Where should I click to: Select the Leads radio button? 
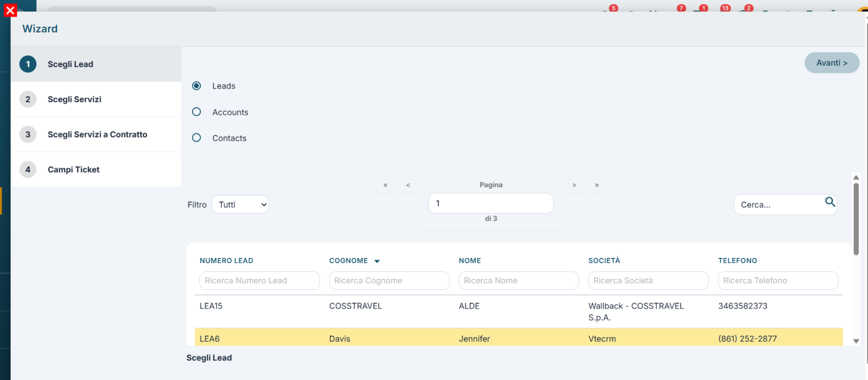[196, 86]
